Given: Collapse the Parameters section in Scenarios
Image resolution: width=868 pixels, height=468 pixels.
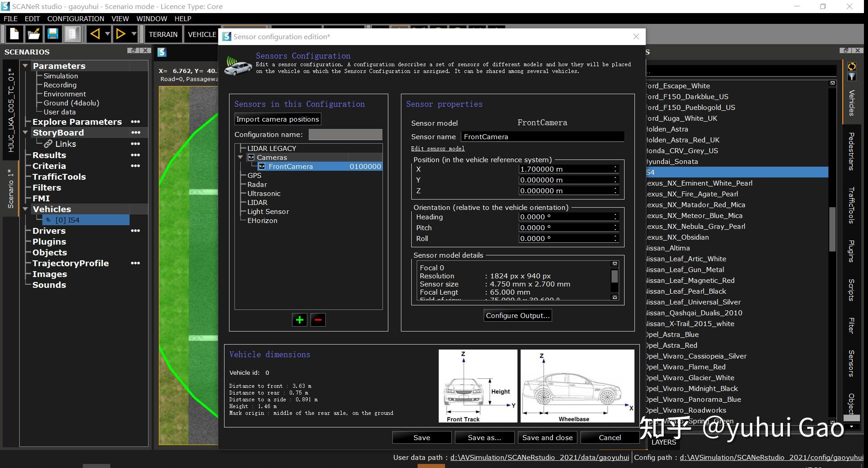Looking at the screenshot, I should tap(26, 66).
